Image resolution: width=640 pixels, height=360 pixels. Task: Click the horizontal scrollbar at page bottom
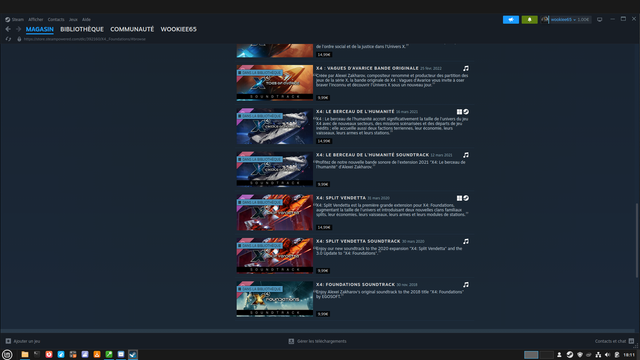[318, 331]
